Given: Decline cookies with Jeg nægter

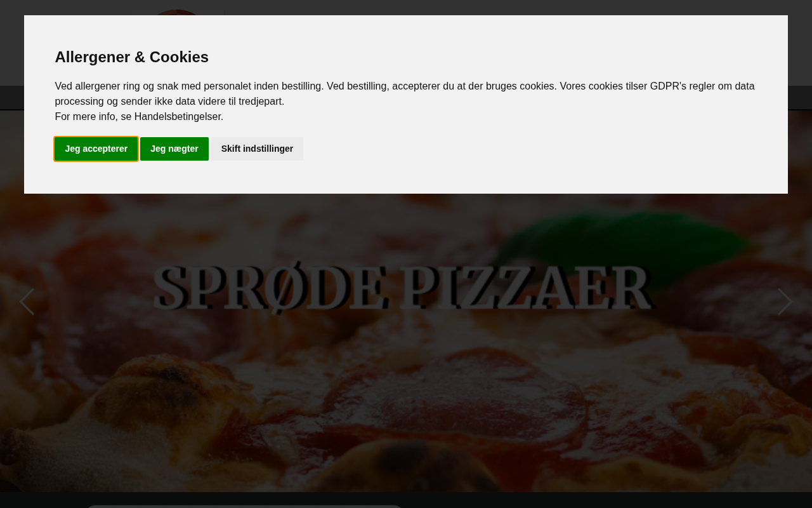Looking at the screenshot, I should click(x=174, y=149).
